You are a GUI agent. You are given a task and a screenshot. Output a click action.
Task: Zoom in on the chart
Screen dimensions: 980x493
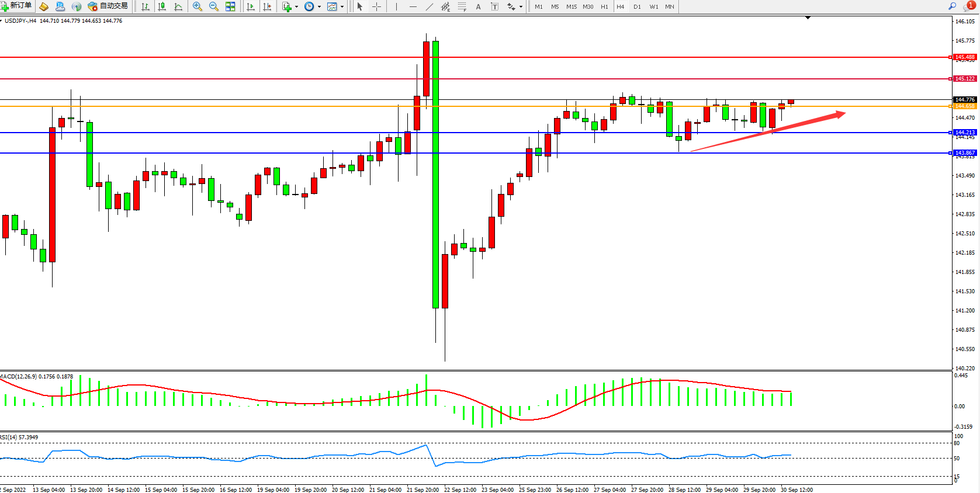198,6
